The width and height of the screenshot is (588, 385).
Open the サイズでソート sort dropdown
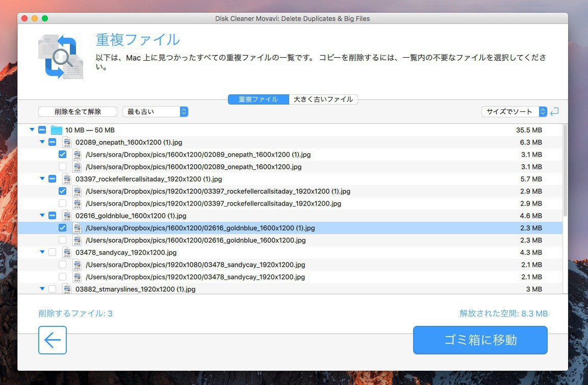pos(514,112)
